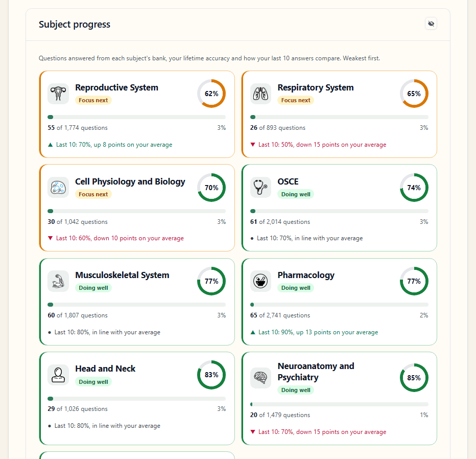Screen dimensions: 476x459
Task: Click the Doing well badge under OSCE
Action: (x=296, y=194)
